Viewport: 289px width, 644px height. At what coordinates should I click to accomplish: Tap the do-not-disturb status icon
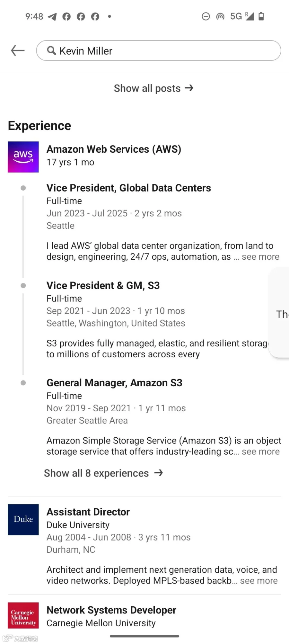click(x=206, y=16)
